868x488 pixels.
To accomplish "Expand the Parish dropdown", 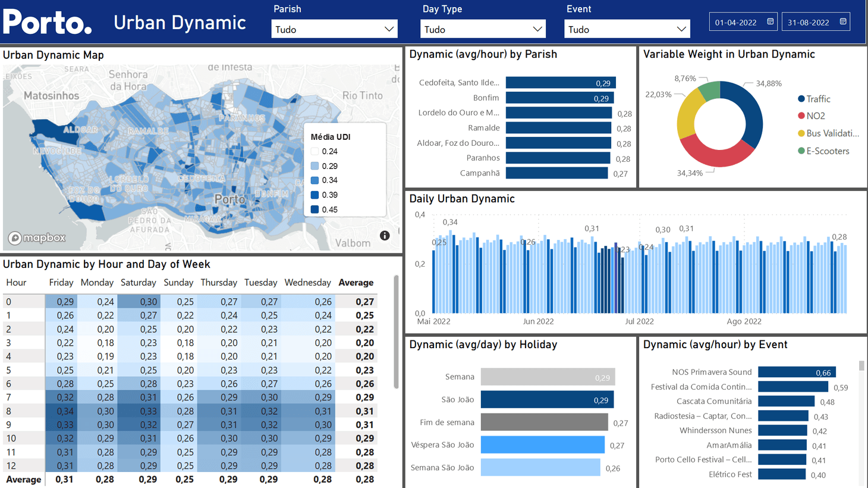I will pos(389,29).
